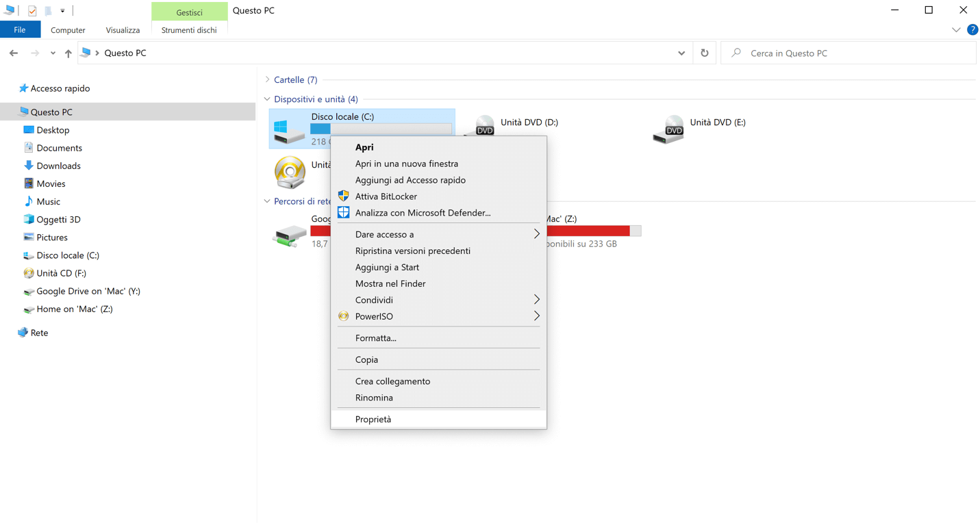Click the Microsoft Defender icon in context menu
980x525 pixels.
click(x=344, y=213)
